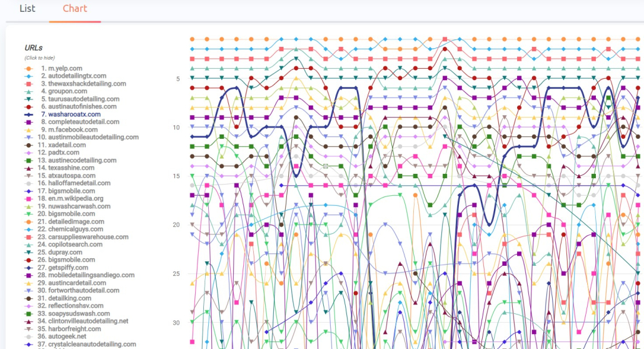
Task: Click the y-axis label 30
Action: click(176, 323)
